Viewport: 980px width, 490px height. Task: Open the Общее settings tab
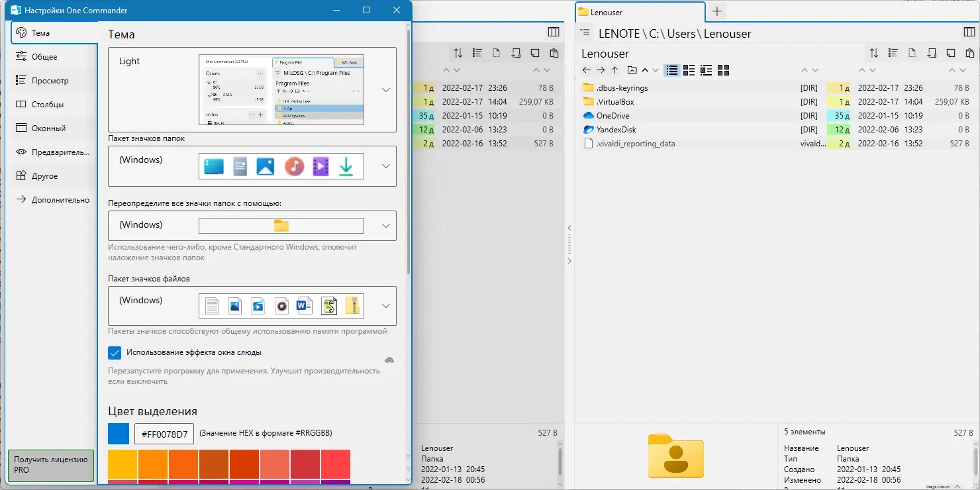(x=54, y=56)
